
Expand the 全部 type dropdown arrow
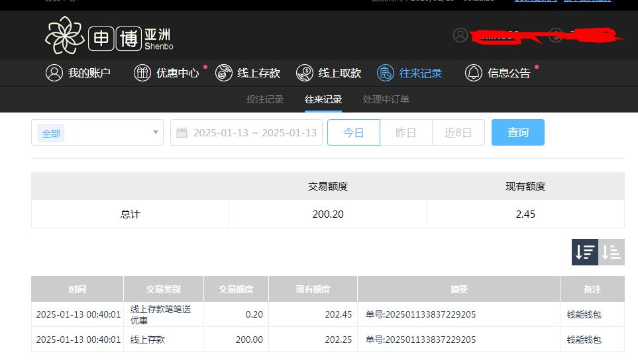pos(156,132)
